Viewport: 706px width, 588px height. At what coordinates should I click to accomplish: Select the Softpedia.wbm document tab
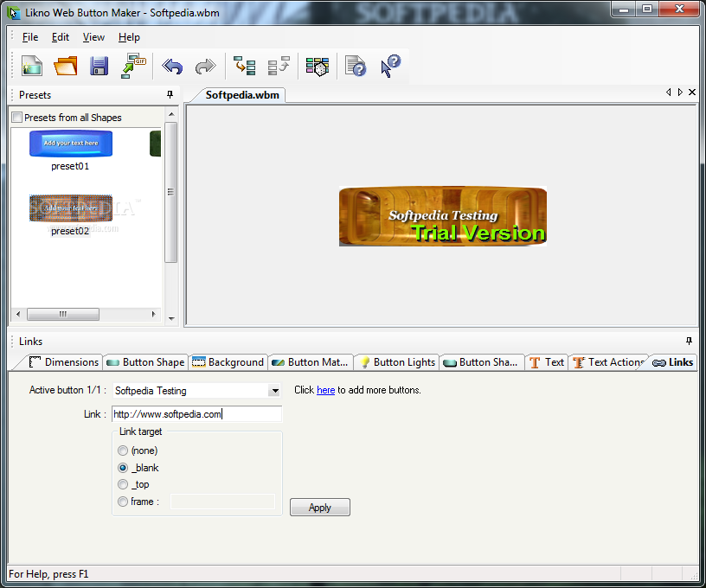click(241, 95)
